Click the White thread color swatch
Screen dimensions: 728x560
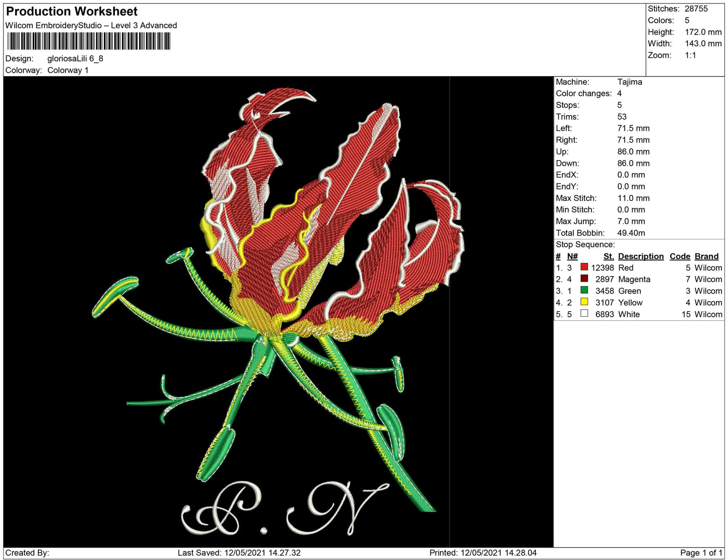pos(585,314)
